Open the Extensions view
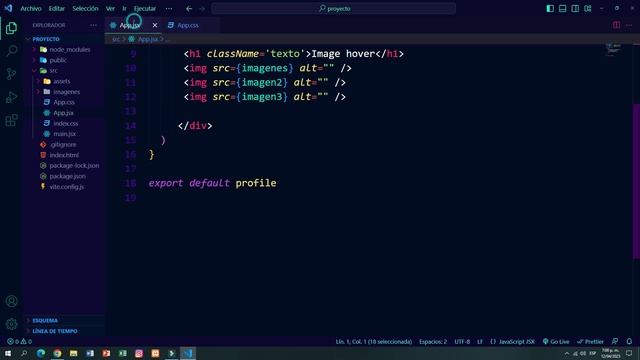The image size is (640, 360). pyautogui.click(x=11, y=120)
